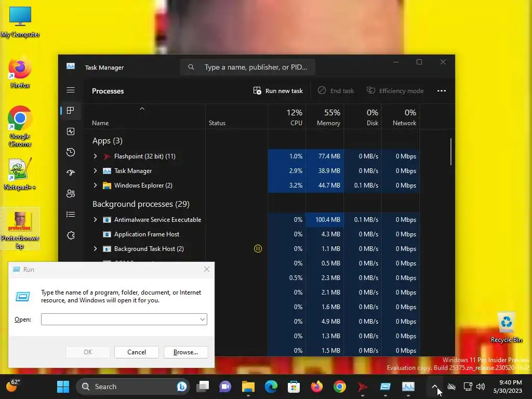Select the Firefox desktop shortcut
Image resolution: width=532 pixels, height=399 pixels.
20,73
